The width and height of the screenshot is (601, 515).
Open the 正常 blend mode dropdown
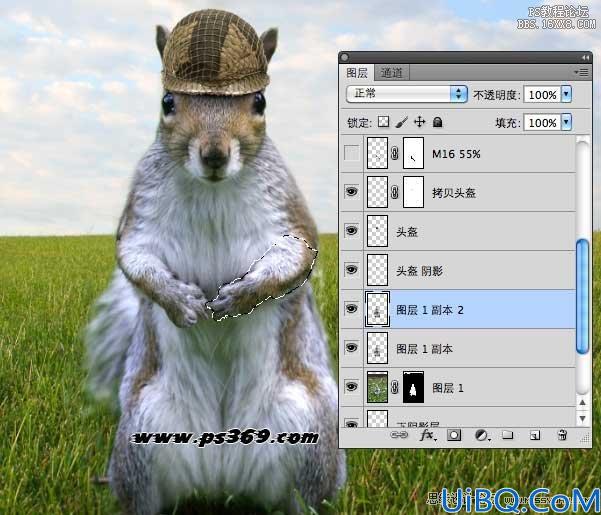pos(407,94)
